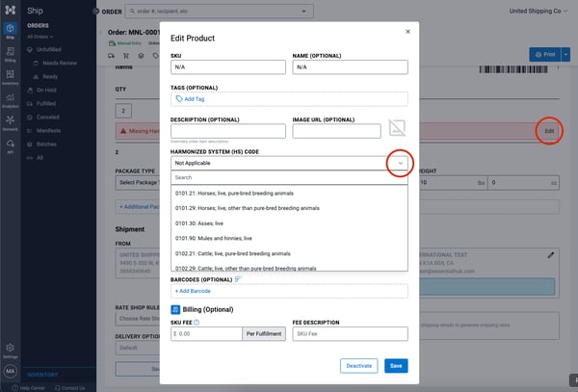Open Settings from the sidebar gear icon
Viewport: 578px width, 392px height.
10,349
